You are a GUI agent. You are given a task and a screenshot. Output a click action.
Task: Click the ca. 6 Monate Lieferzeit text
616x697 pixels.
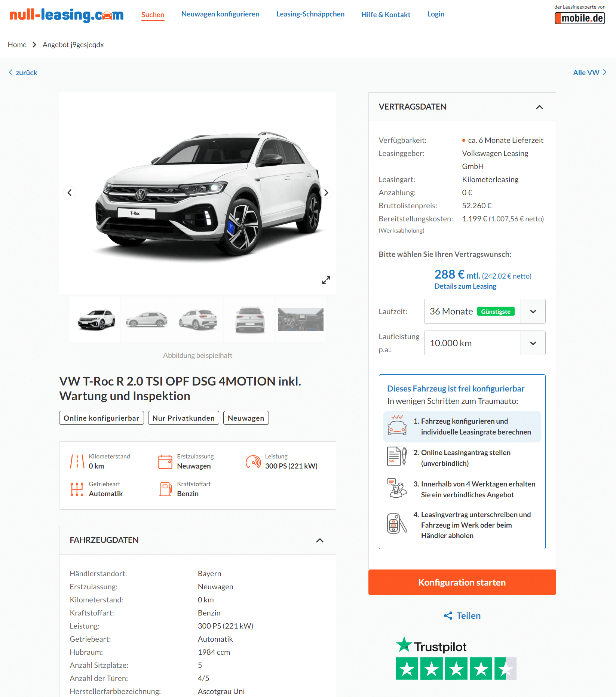pyautogui.click(x=506, y=140)
